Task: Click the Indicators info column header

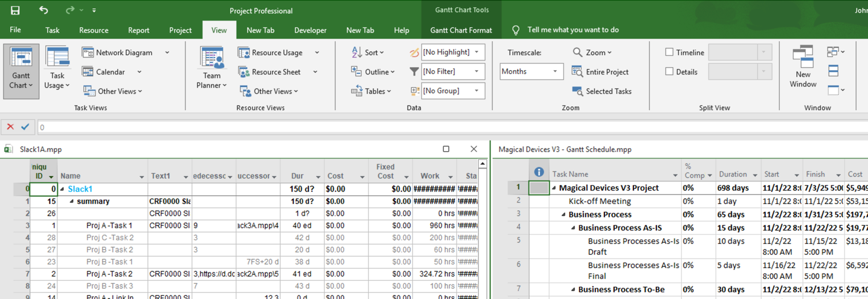Action: 539,171
